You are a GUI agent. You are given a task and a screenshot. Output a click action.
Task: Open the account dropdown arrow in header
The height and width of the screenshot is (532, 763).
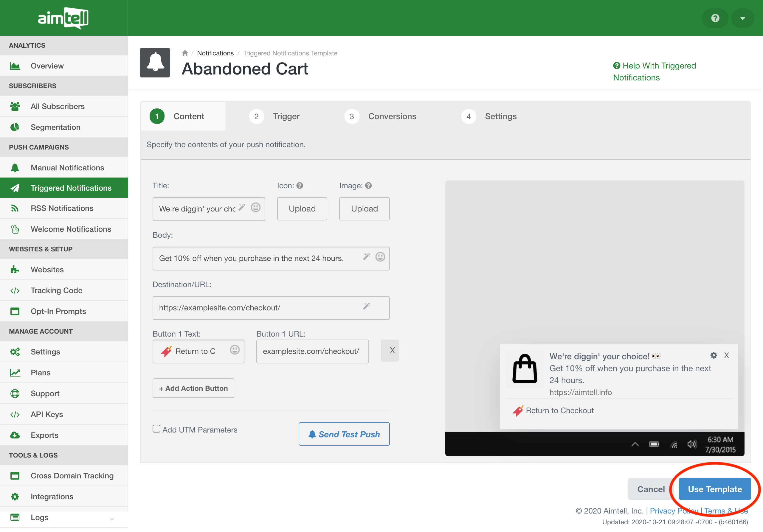click(742, 18)
